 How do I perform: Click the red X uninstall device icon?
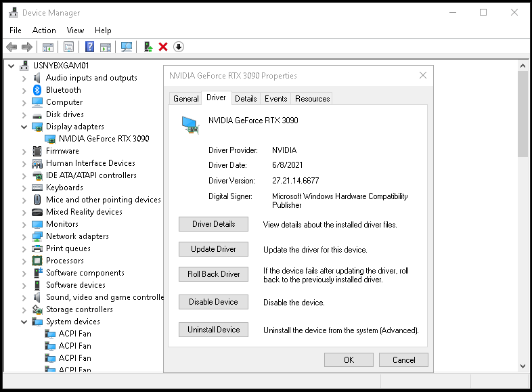tap(163, 47)
